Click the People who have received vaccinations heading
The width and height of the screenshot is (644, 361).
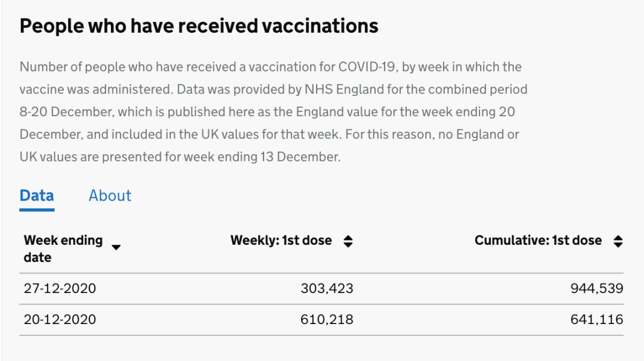(x=199, y=26)
